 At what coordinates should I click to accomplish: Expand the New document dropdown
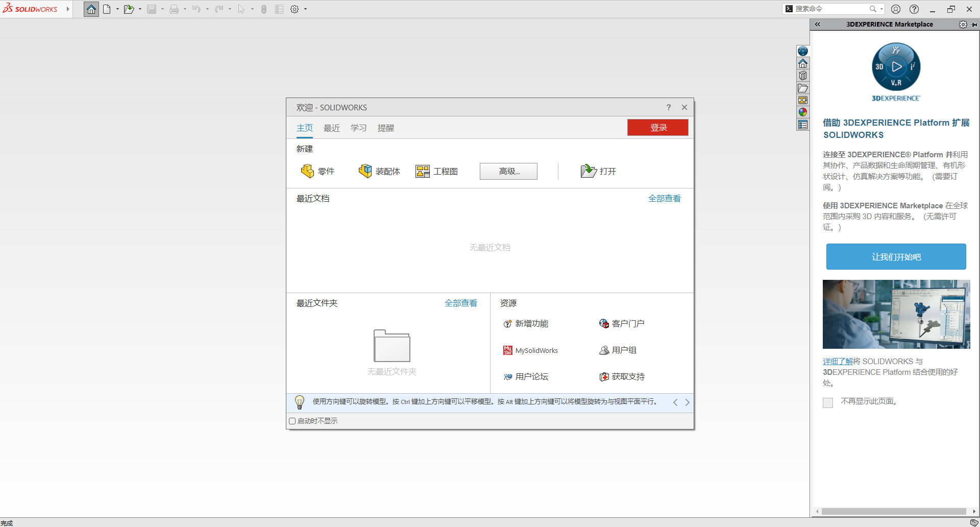click(x=117, y=9)
